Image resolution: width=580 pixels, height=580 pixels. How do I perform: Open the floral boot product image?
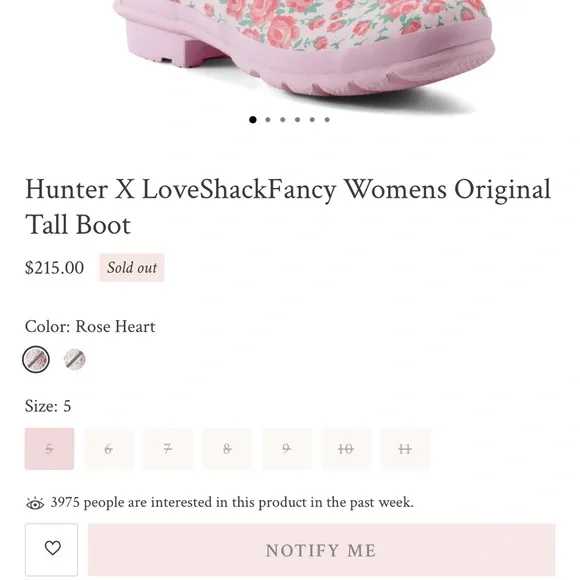[x=303, y=52]
